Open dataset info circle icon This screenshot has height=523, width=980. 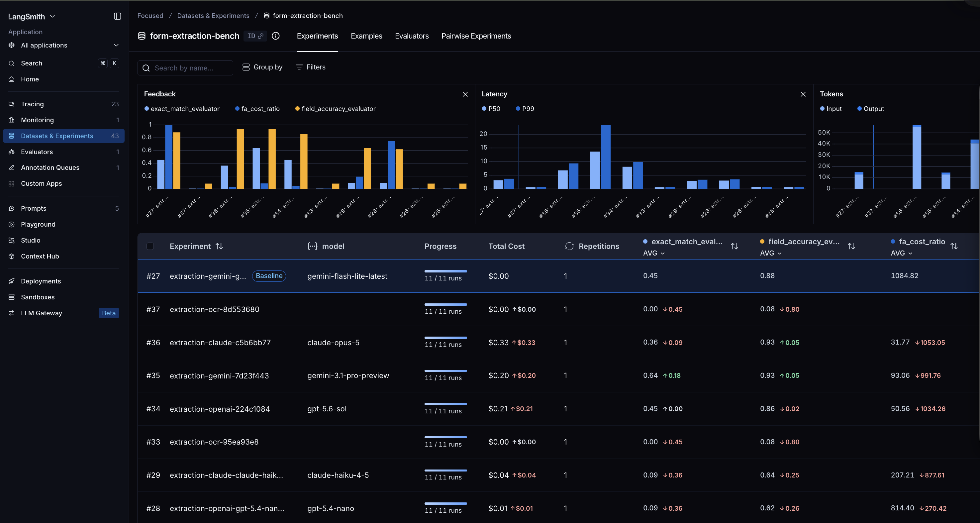pos(276,36)
